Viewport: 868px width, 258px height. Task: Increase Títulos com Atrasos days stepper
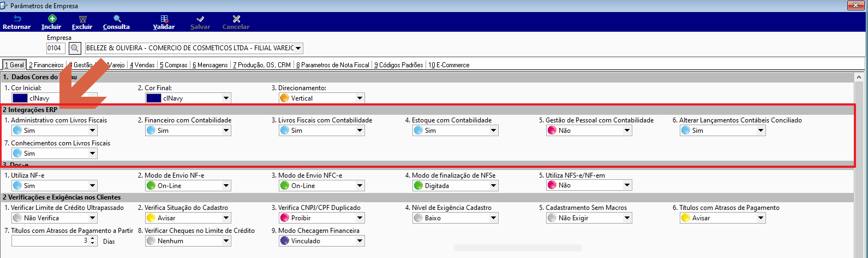point(93,238)
